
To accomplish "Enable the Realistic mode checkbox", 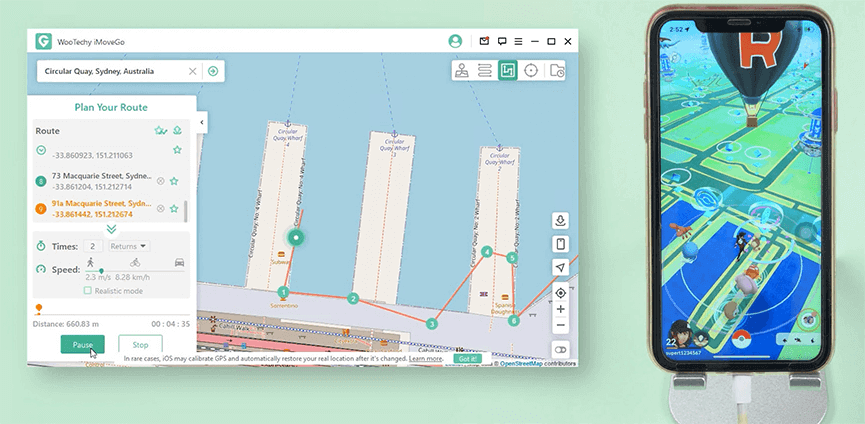I will pyautogui.click(x=88, y=290).
